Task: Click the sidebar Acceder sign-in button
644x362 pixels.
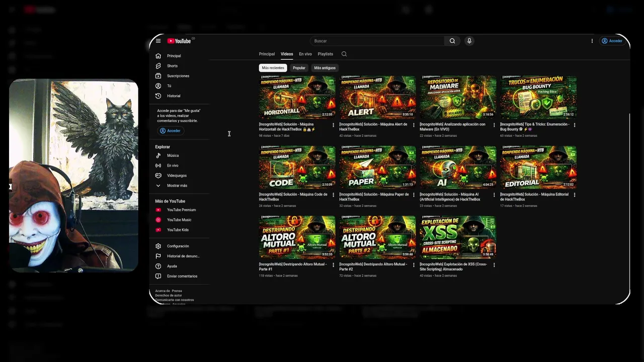Action: click(x=170, y=131)
